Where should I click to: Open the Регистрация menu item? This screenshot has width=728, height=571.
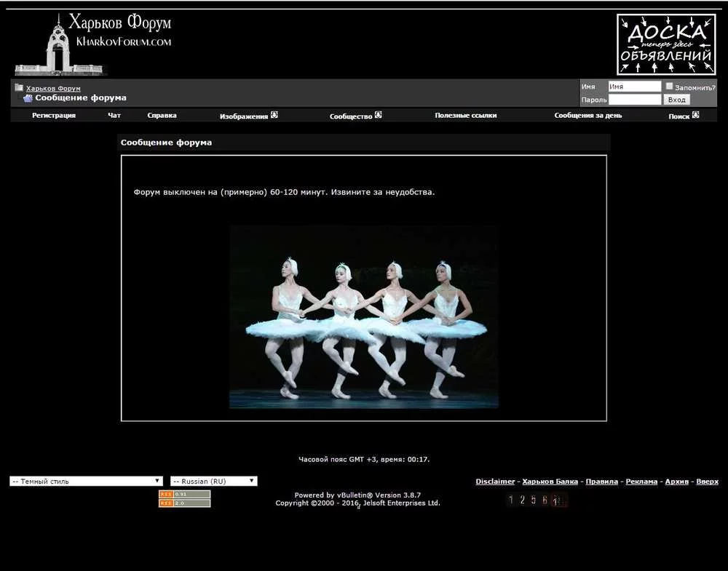(x=54, y=116)
